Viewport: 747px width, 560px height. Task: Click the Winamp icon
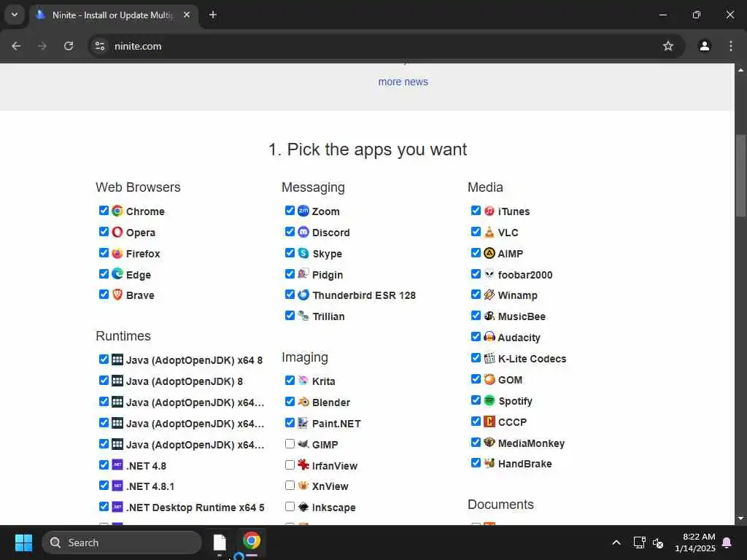click(x=489, y=295)
